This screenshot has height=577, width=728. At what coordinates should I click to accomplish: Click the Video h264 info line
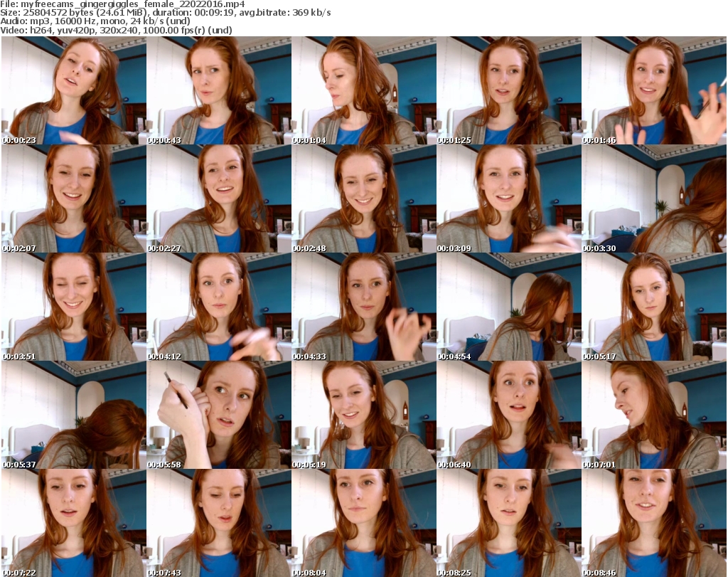116,30
